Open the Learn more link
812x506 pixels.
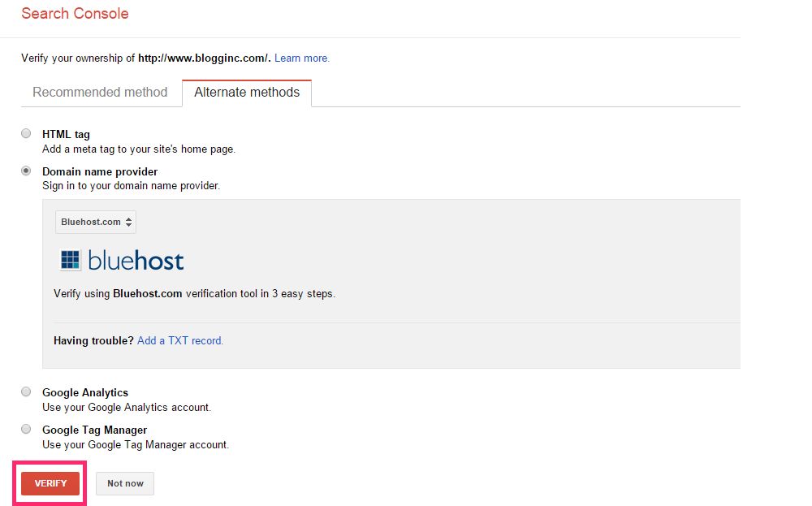pyautogui.click(x=302, y=58)
